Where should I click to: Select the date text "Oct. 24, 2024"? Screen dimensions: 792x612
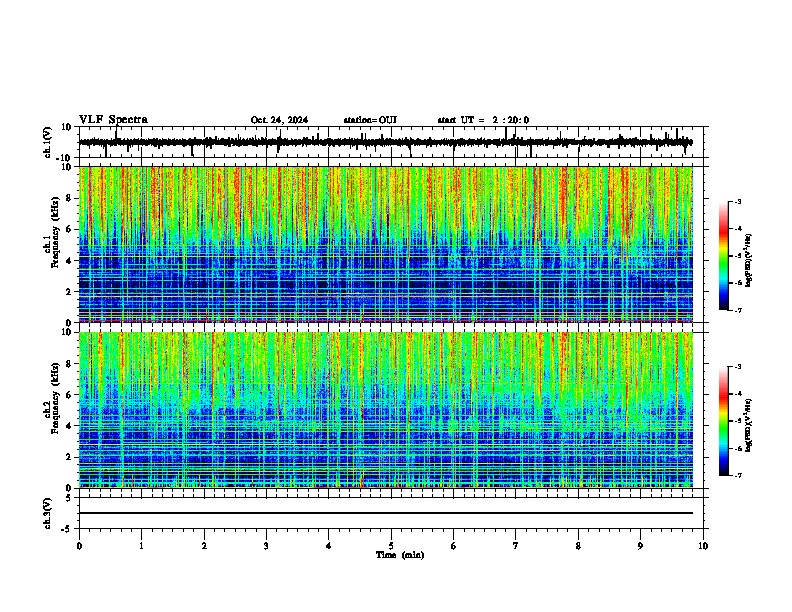[x=279, y=120]
